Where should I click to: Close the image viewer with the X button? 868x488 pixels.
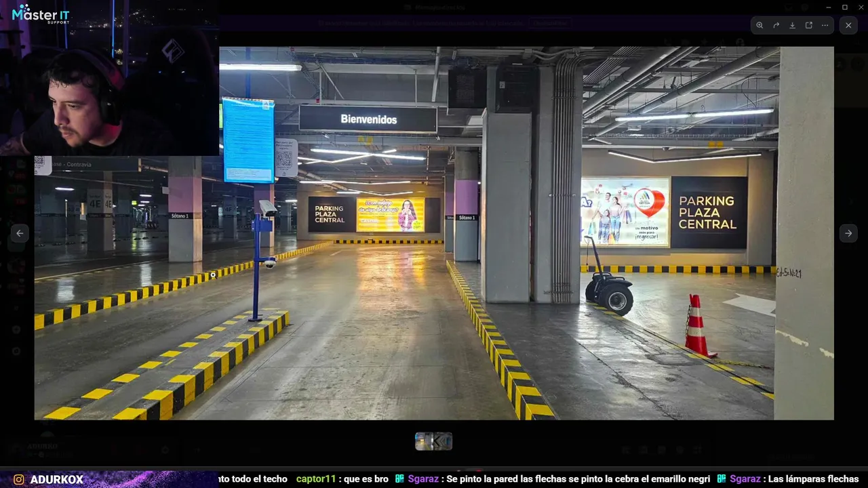click(848, 25)
